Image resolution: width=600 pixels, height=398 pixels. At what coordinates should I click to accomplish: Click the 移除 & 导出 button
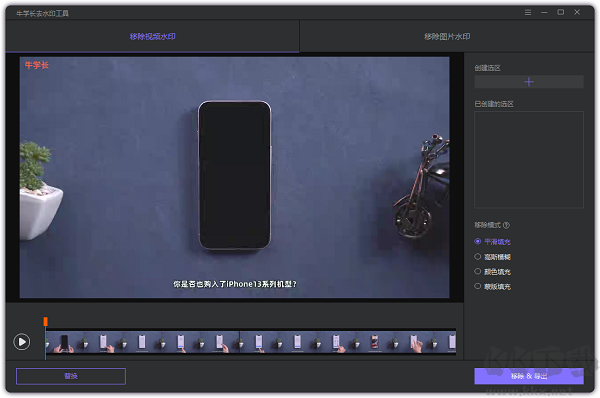[x=529, y=376]
